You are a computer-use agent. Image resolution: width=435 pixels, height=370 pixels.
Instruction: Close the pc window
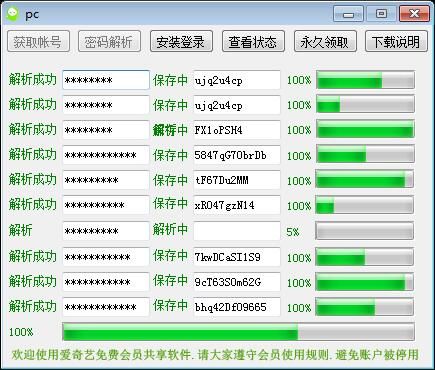coord(414,14)
